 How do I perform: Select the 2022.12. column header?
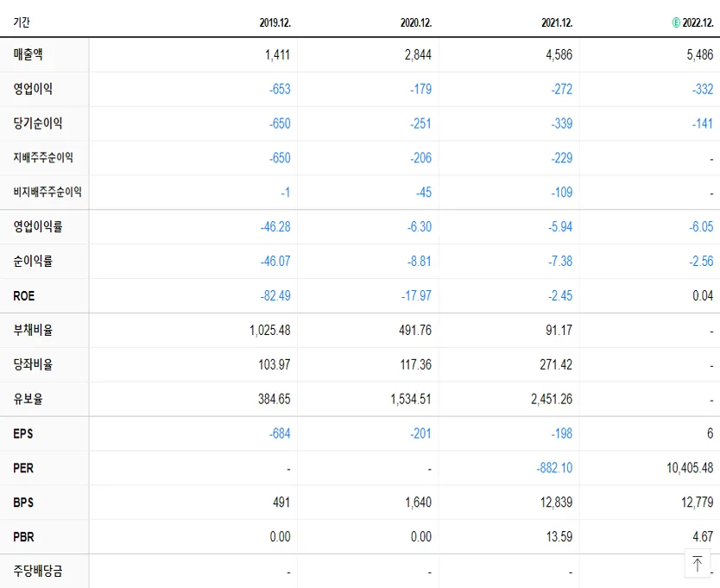click(x=698, y=22)
